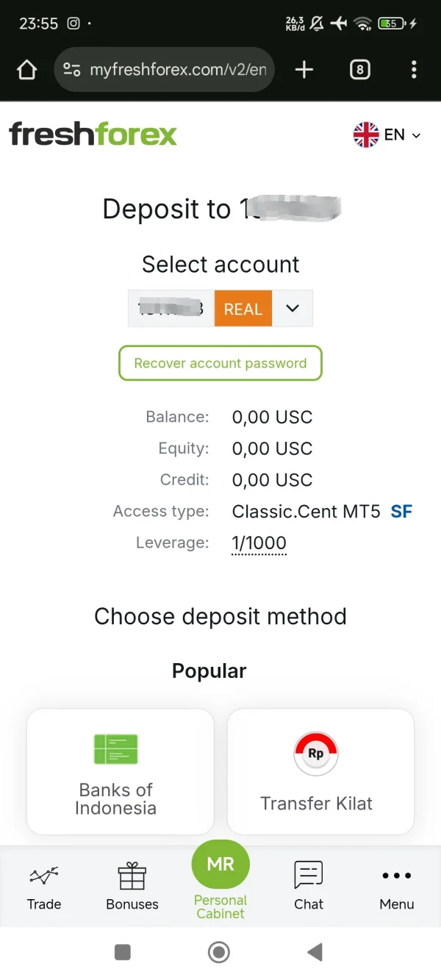This screenshot has height=980, width=441.
Task: Open the Chat speech bubble
Action: coord(309,876)
